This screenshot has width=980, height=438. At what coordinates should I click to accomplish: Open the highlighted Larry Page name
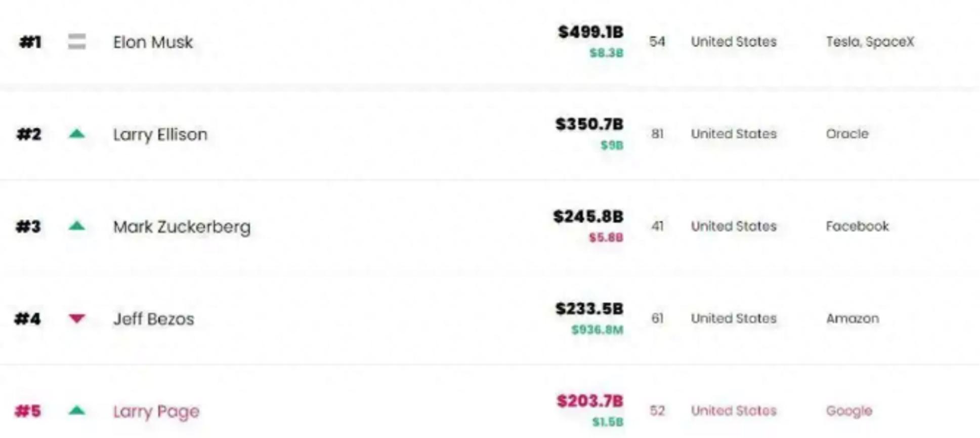[x=156, y=411]
